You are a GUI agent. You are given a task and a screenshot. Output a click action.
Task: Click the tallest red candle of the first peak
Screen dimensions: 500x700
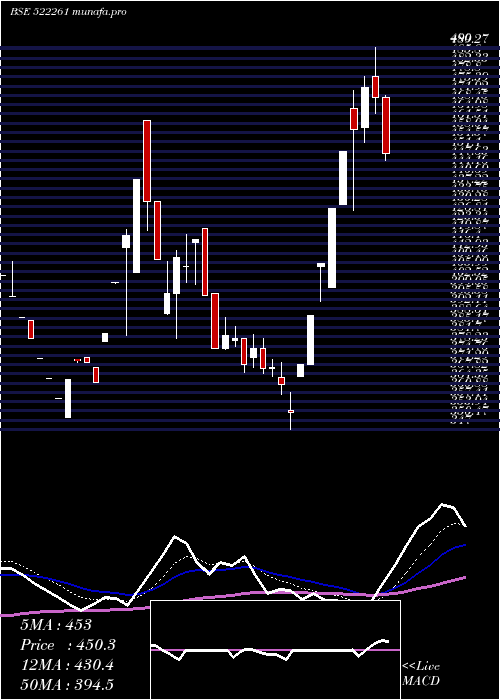(147, 161)
